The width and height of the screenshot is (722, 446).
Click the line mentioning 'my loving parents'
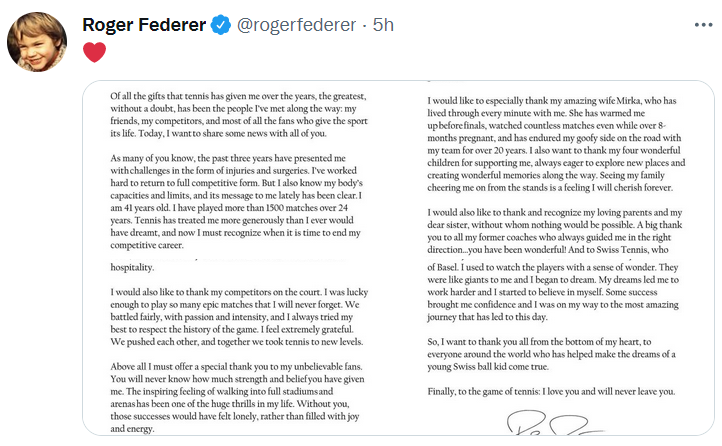coord(558,213)
